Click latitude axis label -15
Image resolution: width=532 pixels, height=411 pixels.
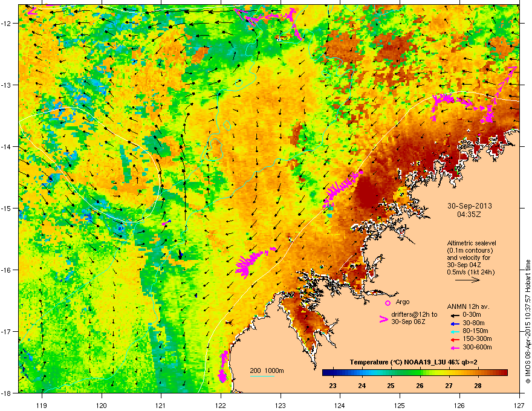7,208
